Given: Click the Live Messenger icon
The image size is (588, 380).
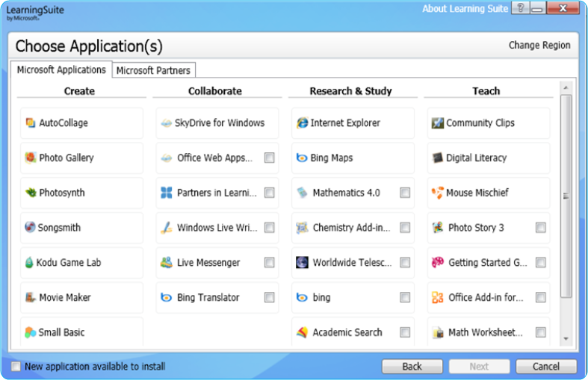Looking at the screenshot, I should pos(167,263).
